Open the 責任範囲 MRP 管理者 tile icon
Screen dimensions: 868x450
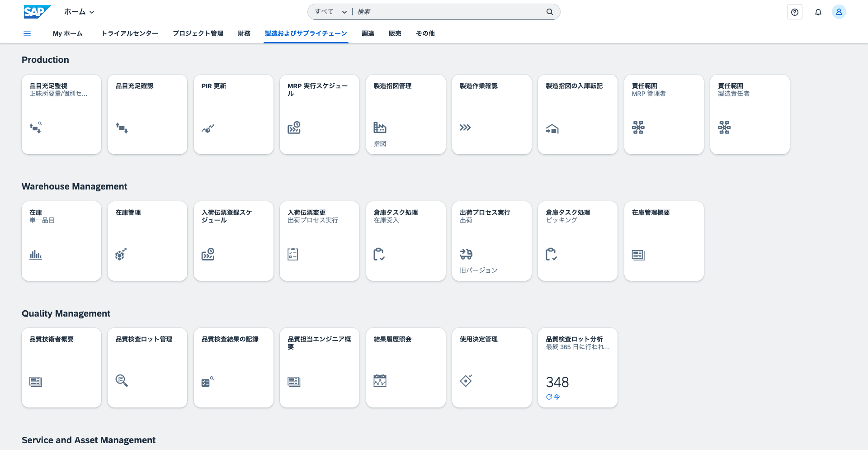[x=638, y=128]
